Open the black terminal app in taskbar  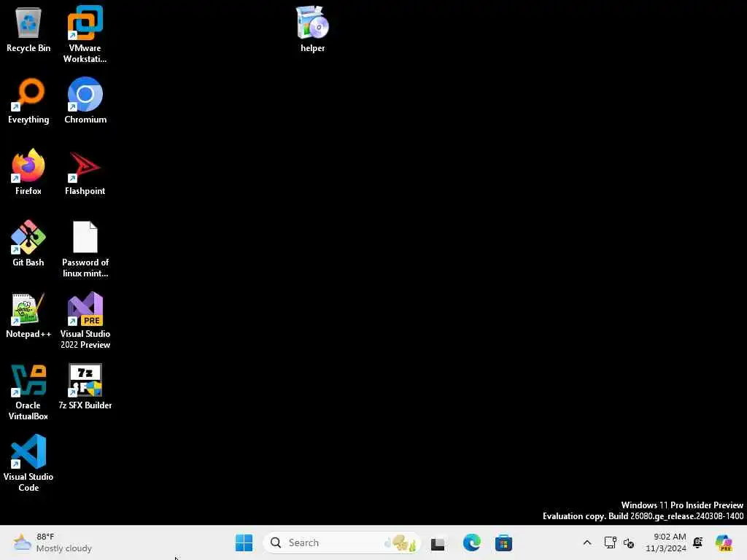point(438,542)
